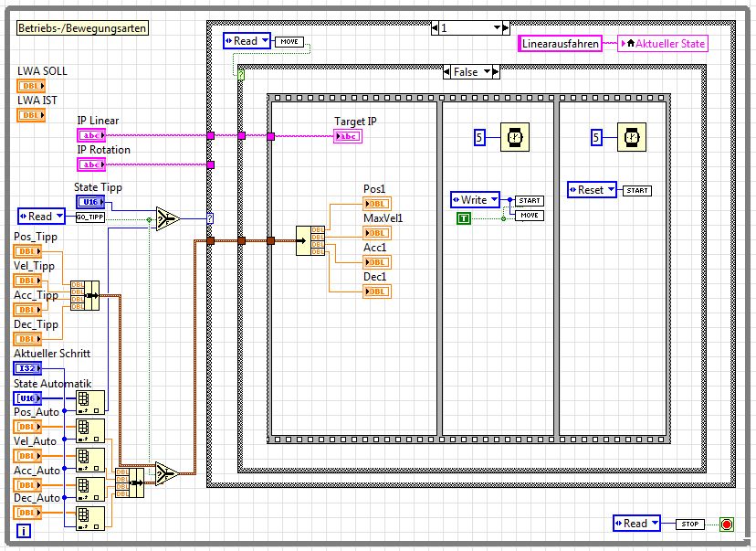
Task: Click the Linearausfahren enum constant
Action: [561, 43]
